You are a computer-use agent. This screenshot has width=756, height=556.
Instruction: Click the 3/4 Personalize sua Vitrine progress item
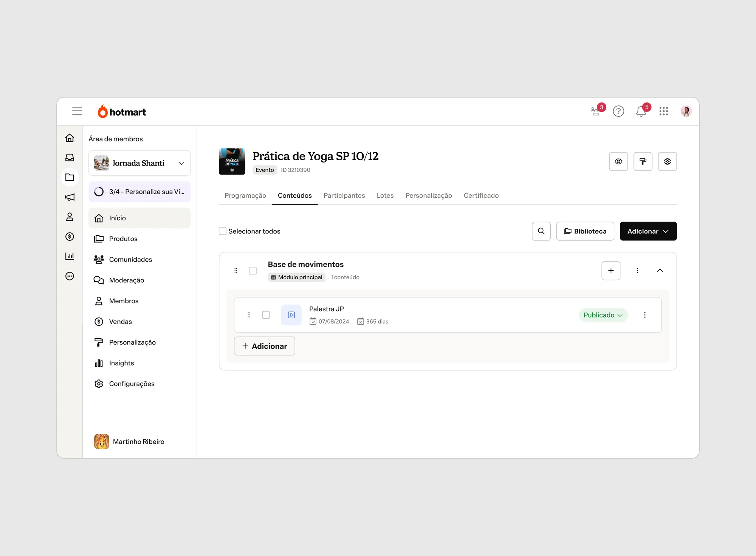(x=139, y=192)
